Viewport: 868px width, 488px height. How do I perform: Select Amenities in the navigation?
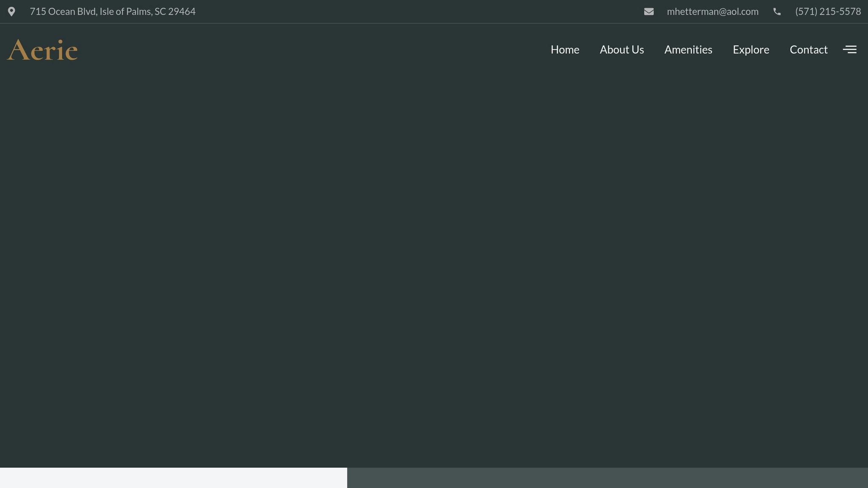click(x=688, y=50)
